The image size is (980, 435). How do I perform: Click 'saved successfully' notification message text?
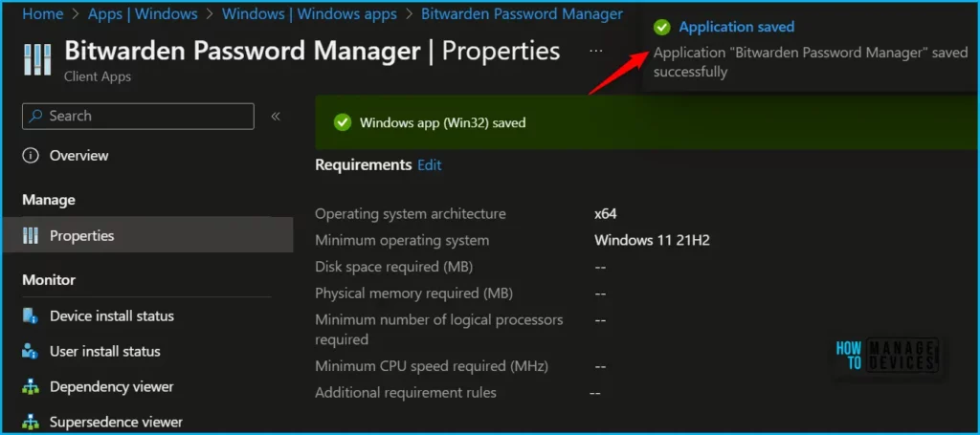click(811, 62)
